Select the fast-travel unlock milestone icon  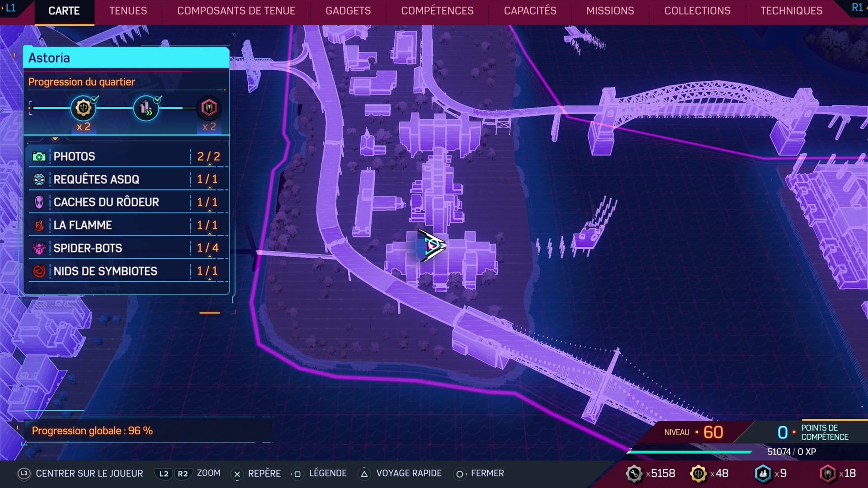(x=146, y=108)
